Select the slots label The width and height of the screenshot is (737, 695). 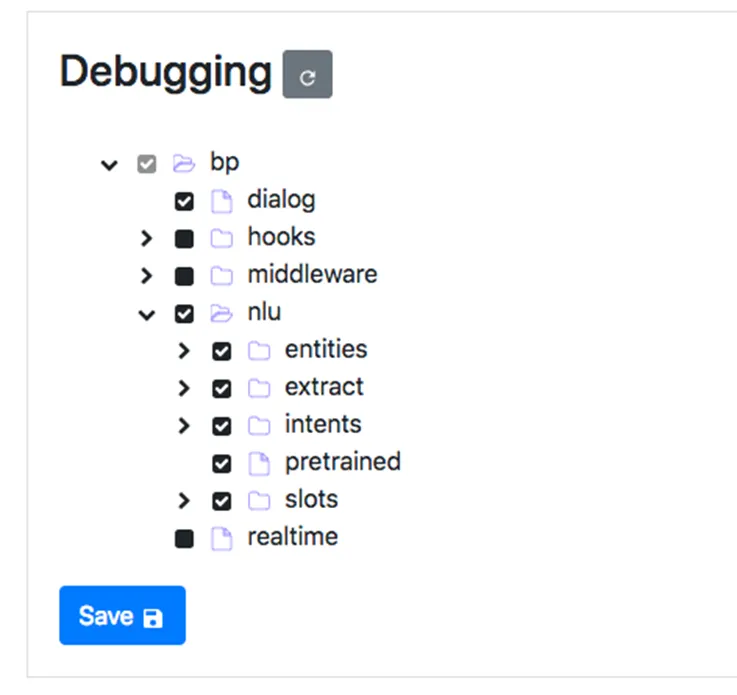(x=312, y=499)
